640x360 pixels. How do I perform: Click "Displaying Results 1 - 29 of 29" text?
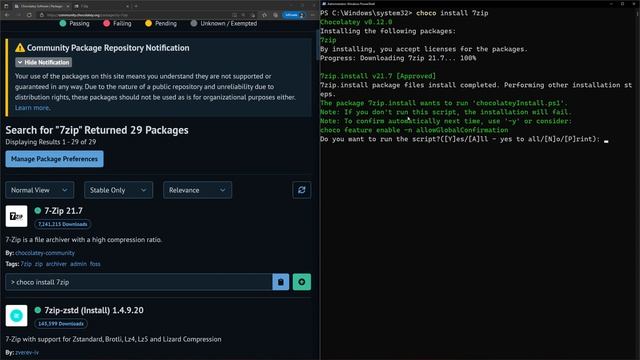pyautogui.click(x=51, y=142)
